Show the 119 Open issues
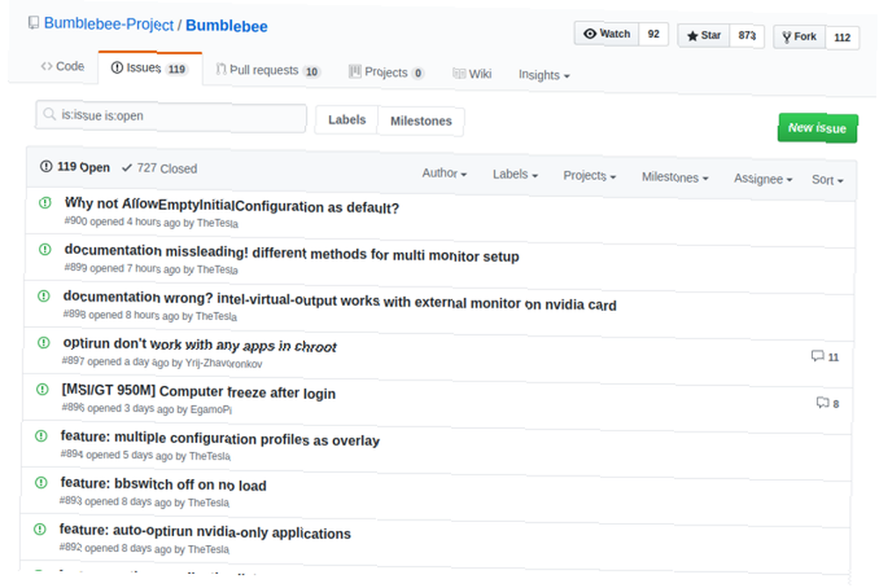 [75, 167]
